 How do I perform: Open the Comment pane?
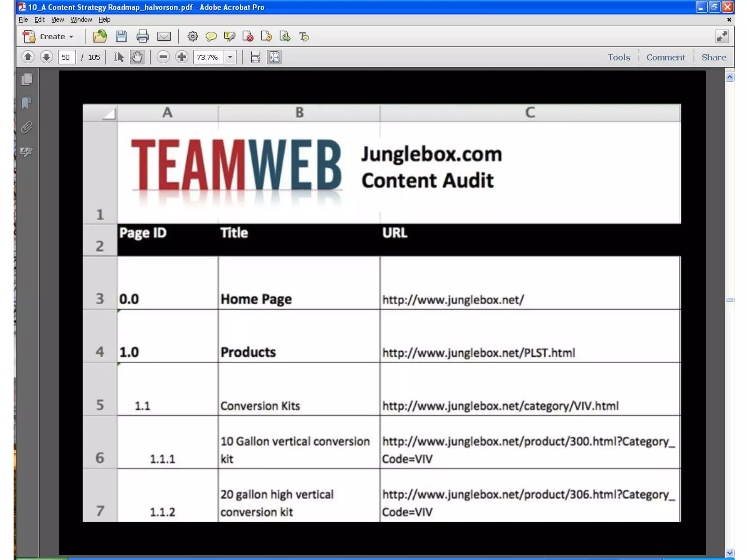coord(665,57)
